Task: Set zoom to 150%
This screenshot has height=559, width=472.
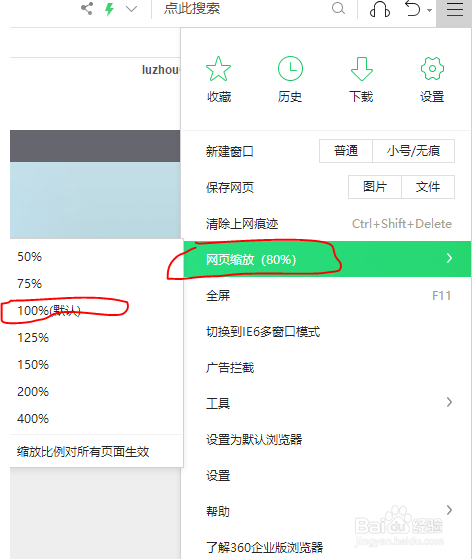Action: (x=96, y=365)
